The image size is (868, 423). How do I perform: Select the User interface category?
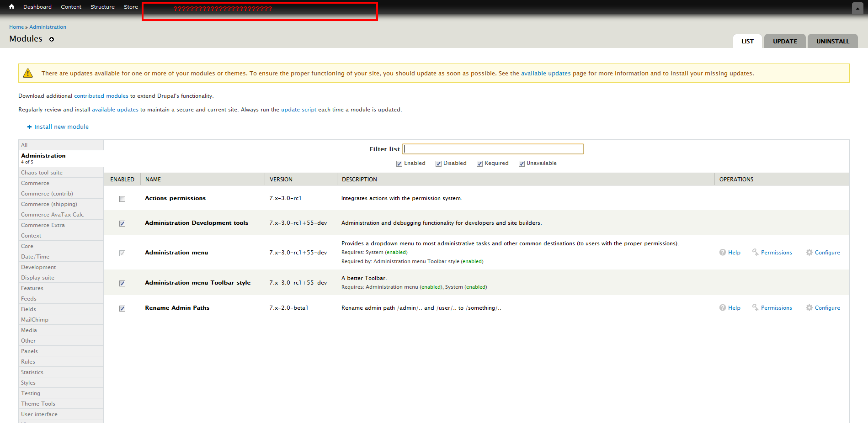click(61, 414)
